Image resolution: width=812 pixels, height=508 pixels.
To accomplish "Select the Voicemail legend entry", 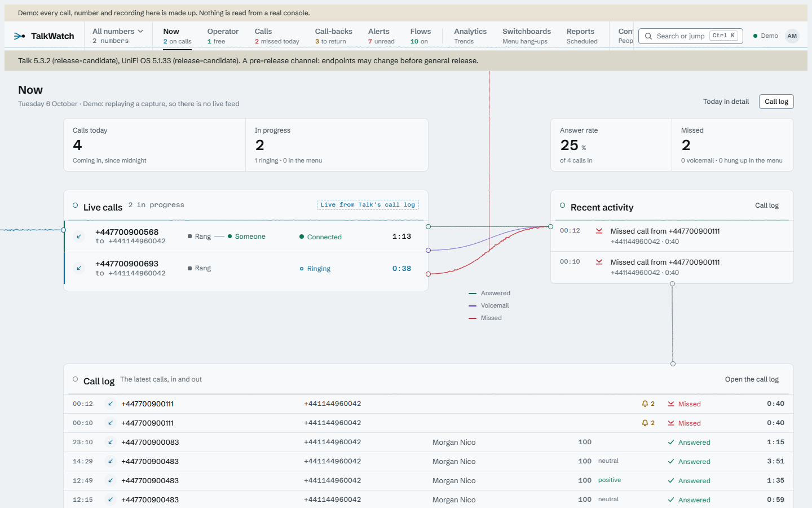I will 489,306.
